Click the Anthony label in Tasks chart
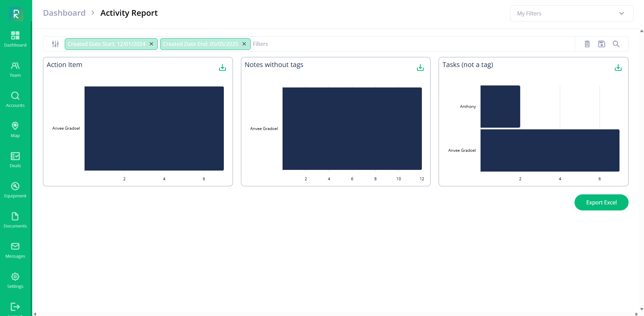The image size is (644, 316). pos(468,107)
